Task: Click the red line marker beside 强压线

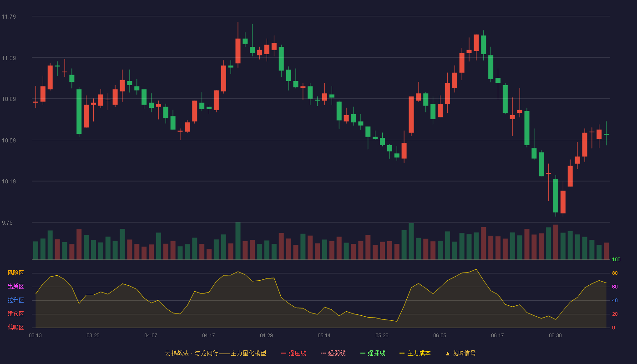Action: 284,353
